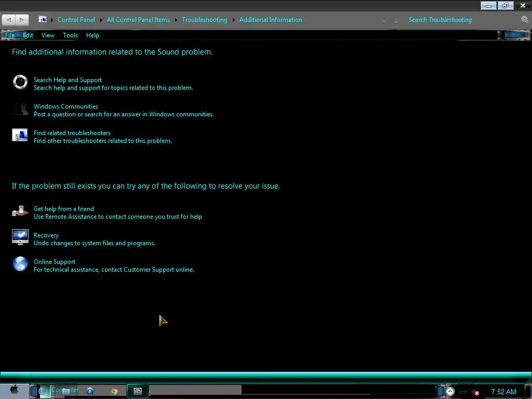This screenshot has height=399, width=532.
Task: Select the active Control Panel taskbar button
Action: (138, 391)
